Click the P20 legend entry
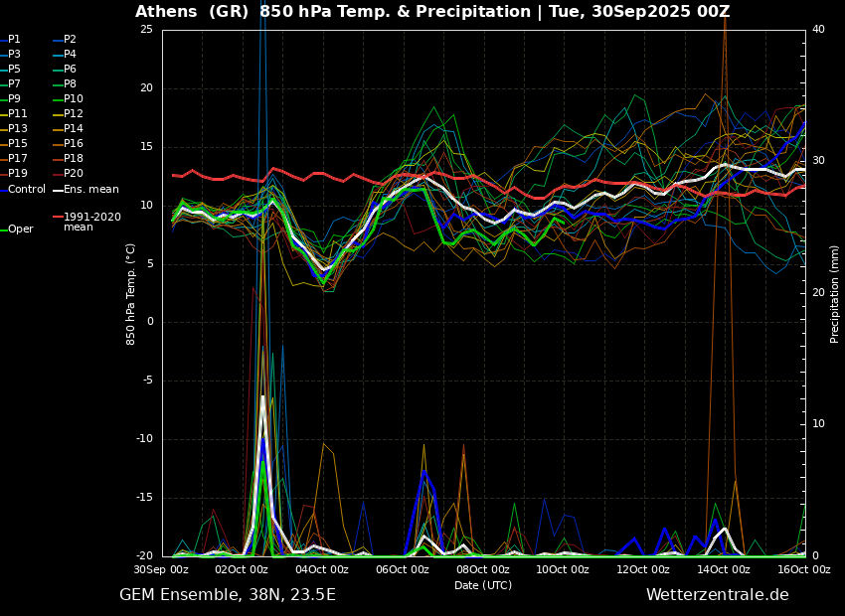Screen dimensions: 845x616 (x=73, y=174)
